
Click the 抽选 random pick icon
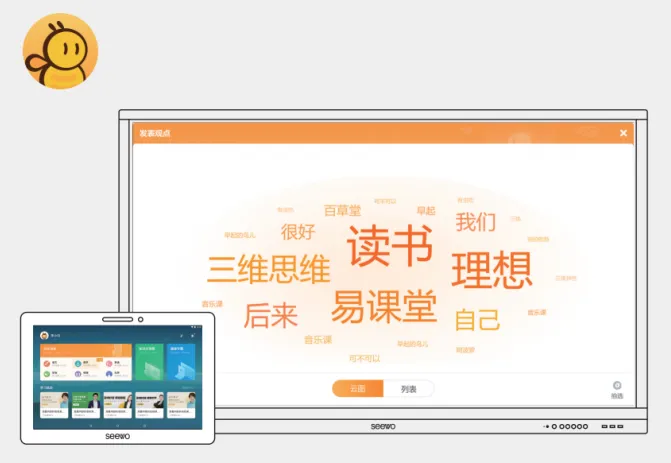pyautogui.click(x=617, y=390)
